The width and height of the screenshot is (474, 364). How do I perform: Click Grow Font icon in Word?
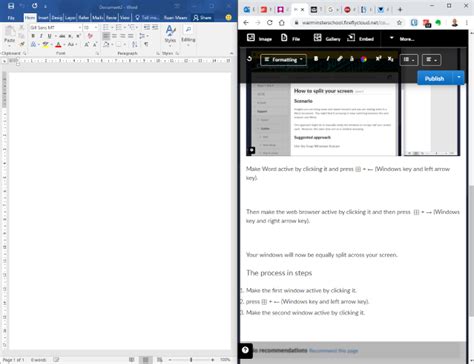pos(87,44)
